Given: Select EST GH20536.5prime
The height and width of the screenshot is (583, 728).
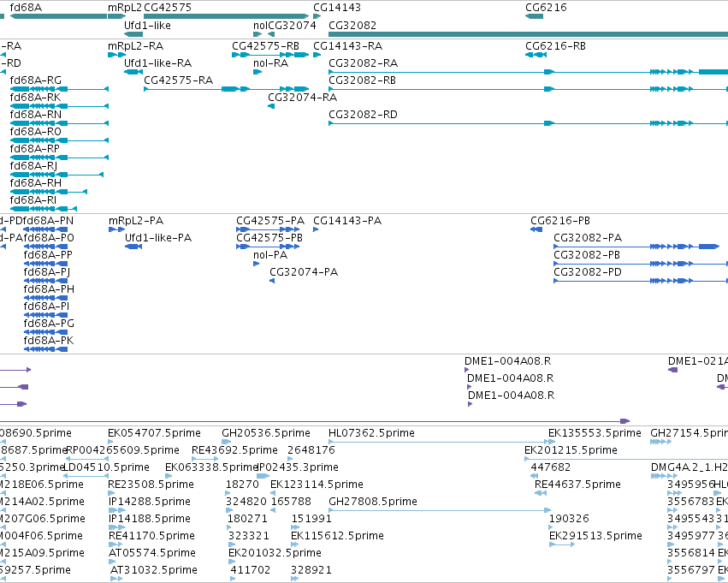Looking at the screenshot, I should [x=226, y=442].
